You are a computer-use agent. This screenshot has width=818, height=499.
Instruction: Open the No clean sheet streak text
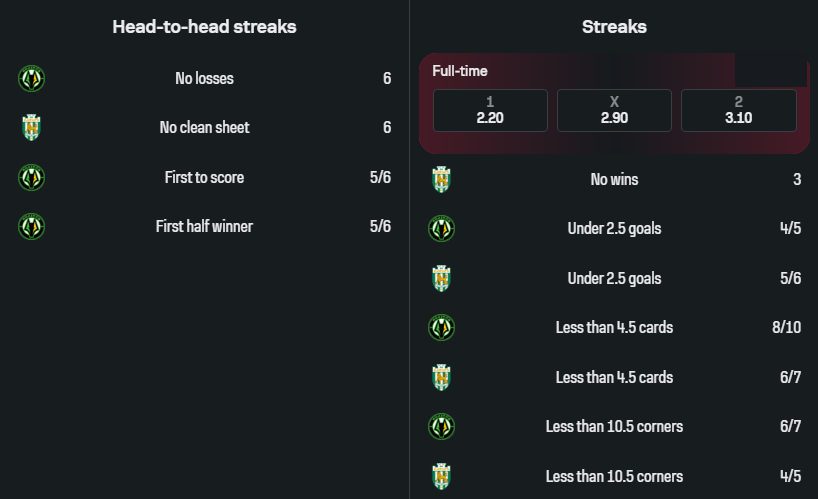204,128
